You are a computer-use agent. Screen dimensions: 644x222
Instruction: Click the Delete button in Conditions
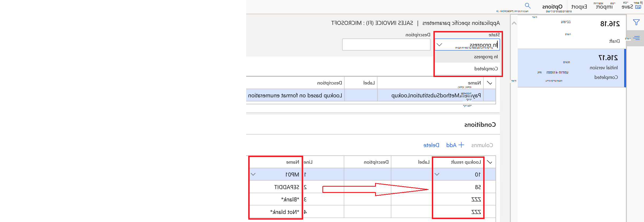click(x=431, y=145)
